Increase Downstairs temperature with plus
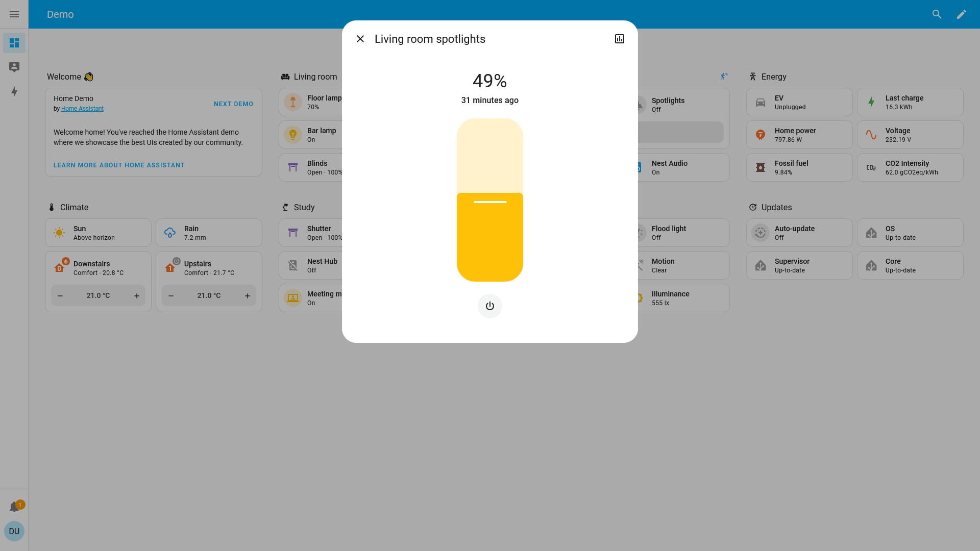The height and width of the screenshot is (551, 980). 137,296
